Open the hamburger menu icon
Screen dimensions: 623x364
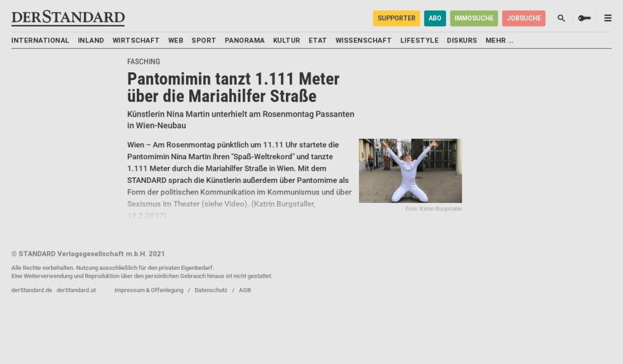pyautogui.click(x=607, y=18)
